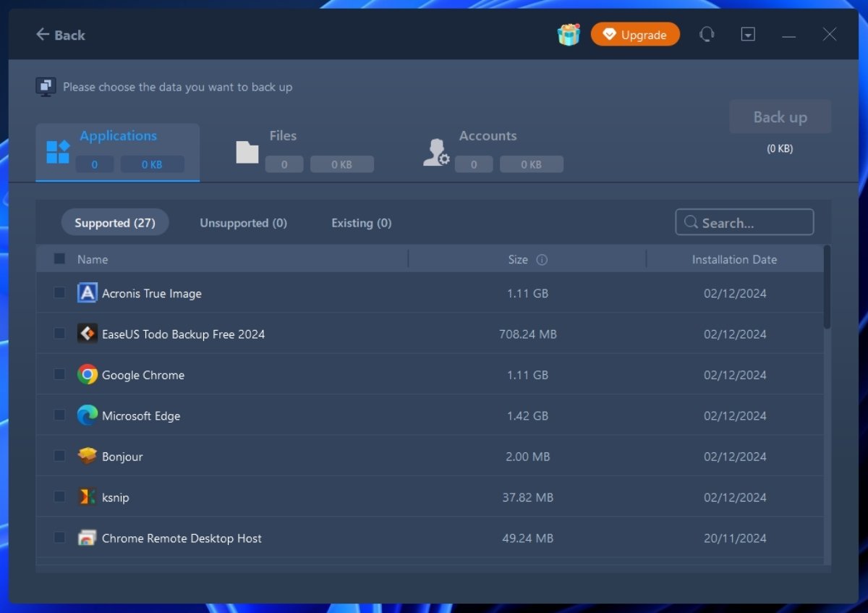Image resolution: width=868 pixels, height=613 pixels.
Task: Open the title bar dropdown menu icon
Action: (x=748, y=35)
